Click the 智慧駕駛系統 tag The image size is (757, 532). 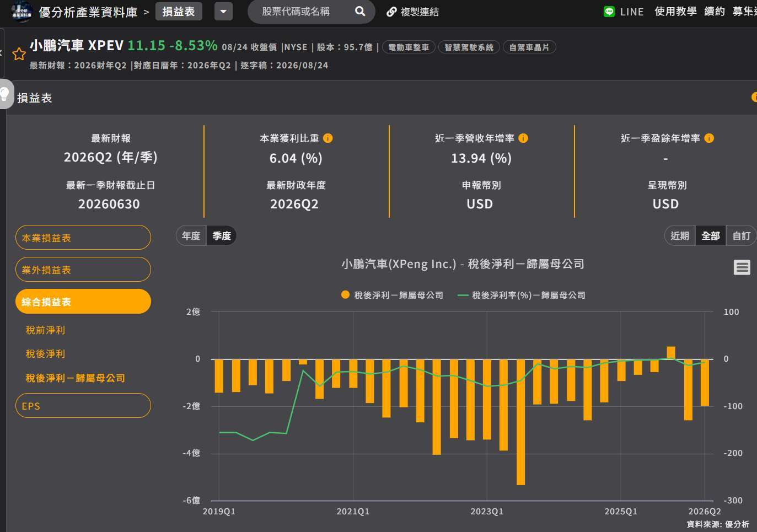pyautogui.click(x=469, y=47)
